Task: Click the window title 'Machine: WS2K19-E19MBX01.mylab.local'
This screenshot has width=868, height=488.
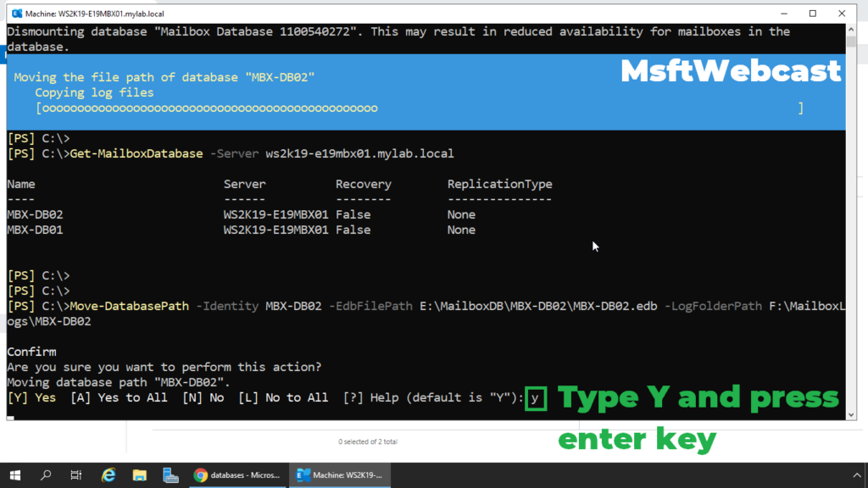Action: [95, 14]
